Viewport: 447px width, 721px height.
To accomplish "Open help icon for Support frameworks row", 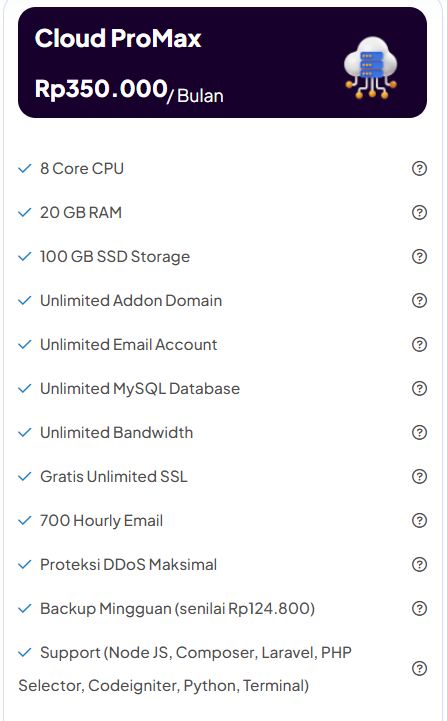I will pos(419,669).
